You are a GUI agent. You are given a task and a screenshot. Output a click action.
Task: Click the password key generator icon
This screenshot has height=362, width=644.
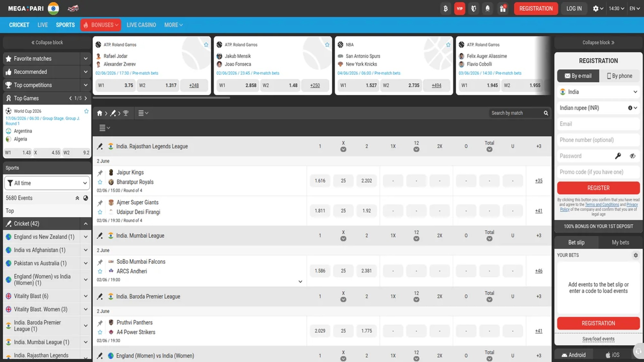(618, 156)
